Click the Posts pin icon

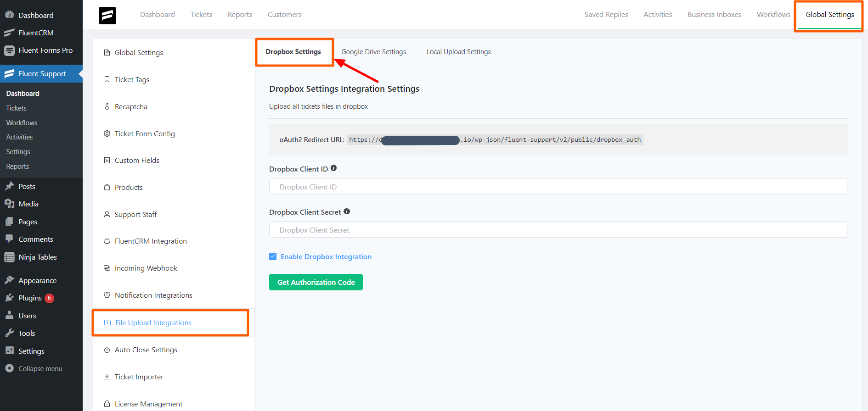pyautogui.click(x=9, y=186)
